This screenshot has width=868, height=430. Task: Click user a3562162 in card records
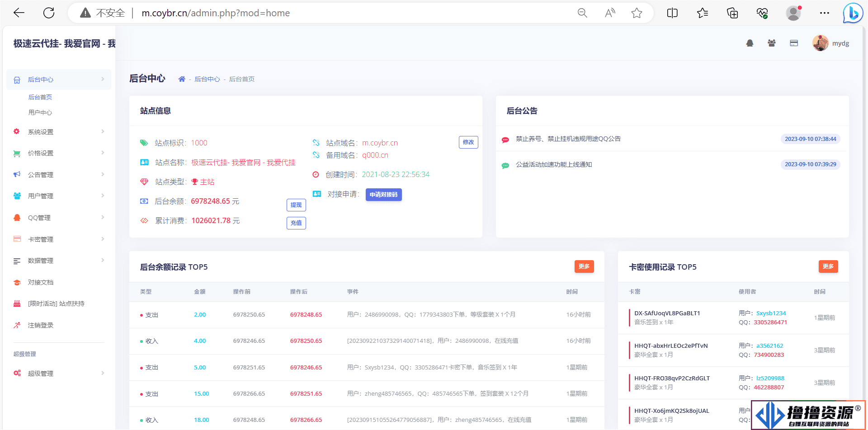pos(769,346)
